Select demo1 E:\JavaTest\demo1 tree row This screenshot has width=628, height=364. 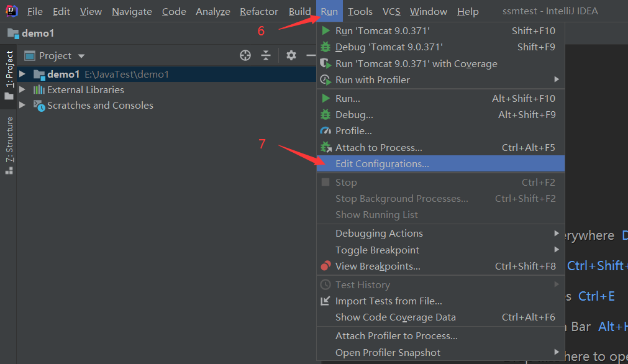[166, 74]
